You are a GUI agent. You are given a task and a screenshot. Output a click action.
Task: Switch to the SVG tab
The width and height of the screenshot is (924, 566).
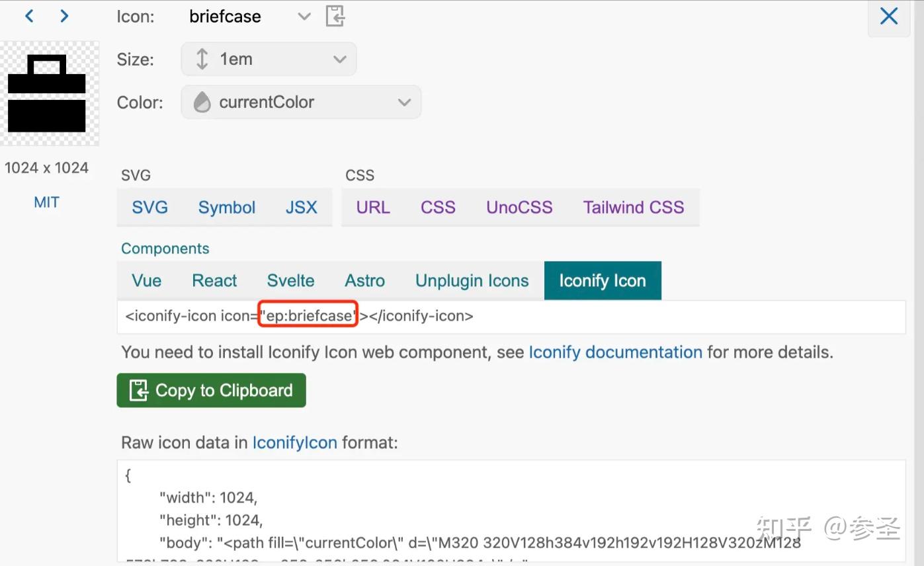(149, 208)
